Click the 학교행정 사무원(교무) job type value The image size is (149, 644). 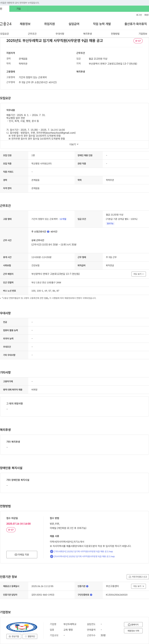41,163
